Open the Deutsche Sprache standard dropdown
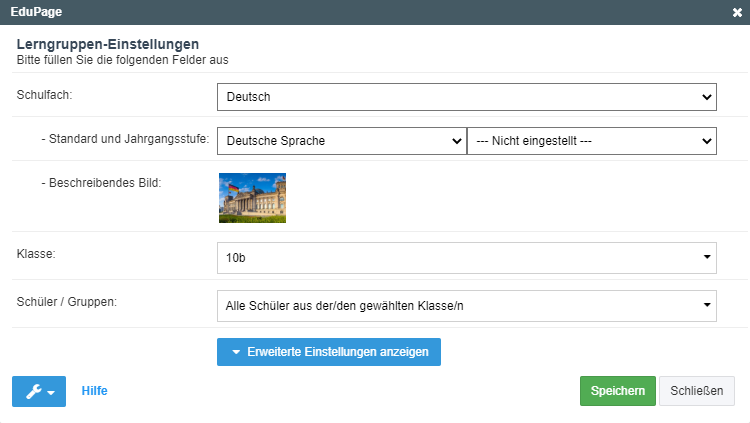The height and width of the screenshot is (423, 750). [x=342, y=141]
